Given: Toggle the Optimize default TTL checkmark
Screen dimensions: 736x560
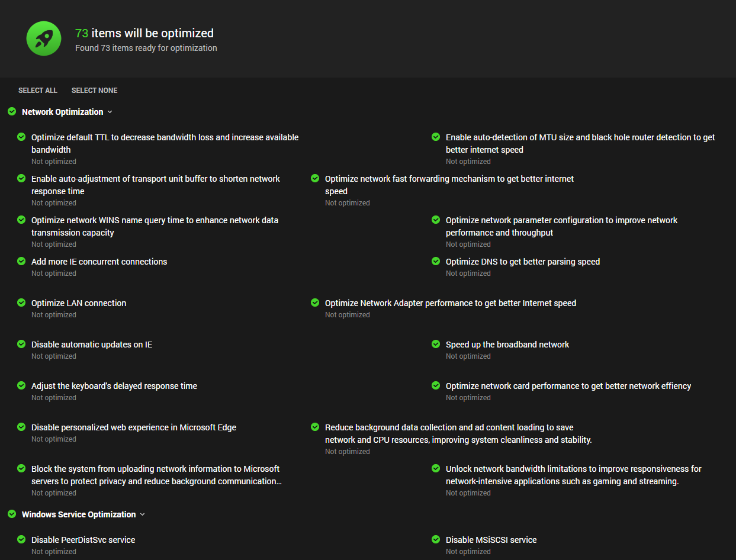Looking at the screenshot, I should tap(21, 137).
